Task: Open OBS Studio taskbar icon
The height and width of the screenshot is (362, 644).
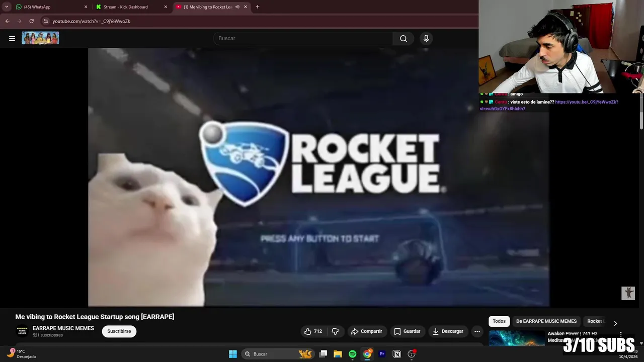Action: click(x=412, y=354)
